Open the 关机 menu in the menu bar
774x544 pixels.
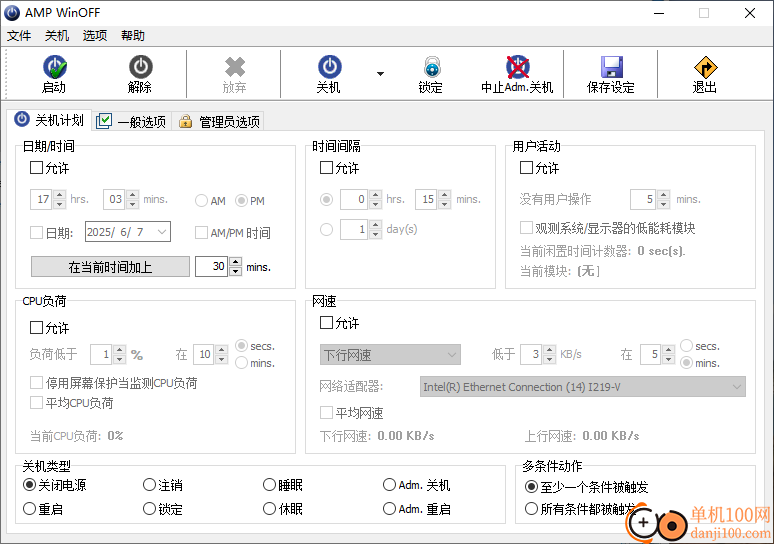[x=57, y=36]
